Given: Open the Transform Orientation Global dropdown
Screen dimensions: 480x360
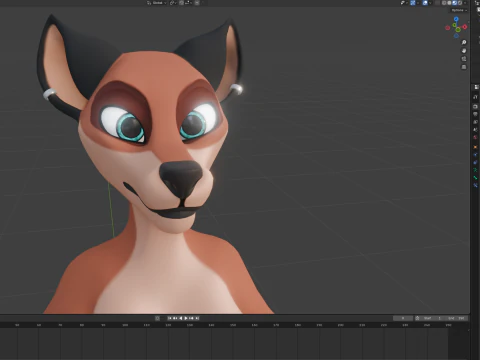Looking at the screenshot, I should point(157,3).
